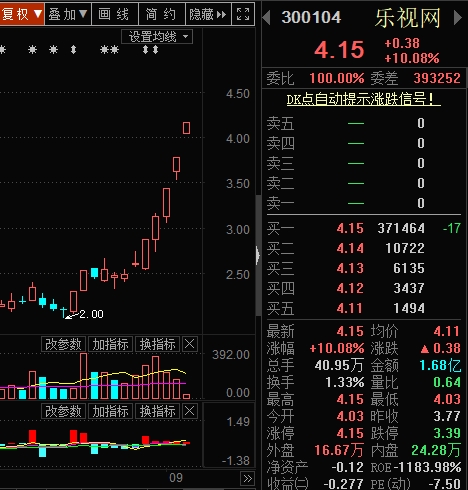Screen dimensions: 468x490
Task: Click the 均价 value 4.11
Action: click(447, 331)
